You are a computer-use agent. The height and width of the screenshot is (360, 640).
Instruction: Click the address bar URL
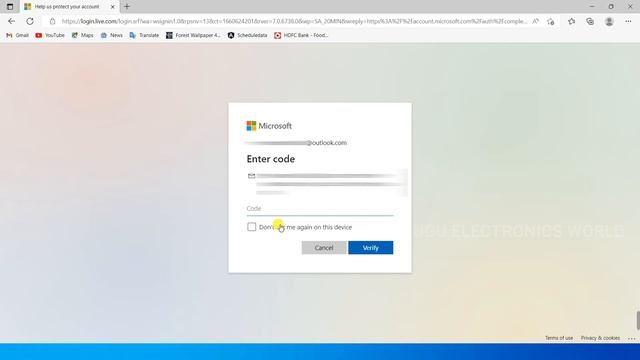pyautogui.click(x=294, y=21)
